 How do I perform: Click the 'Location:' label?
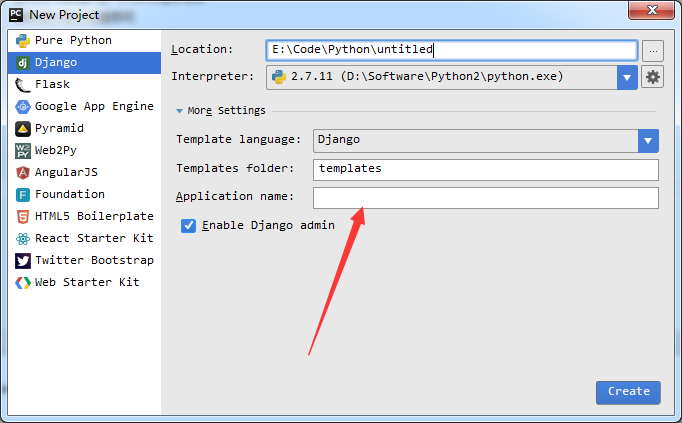202,50
